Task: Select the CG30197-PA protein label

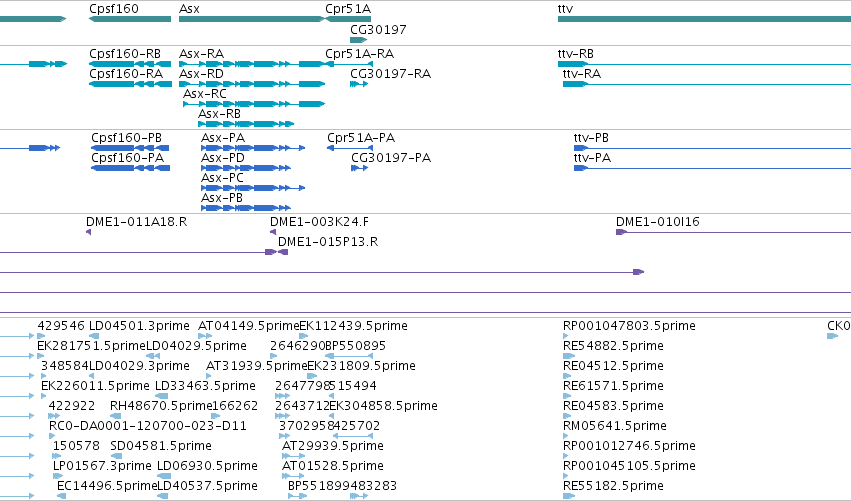Action: pyautogui.click(x=391, y=158)
